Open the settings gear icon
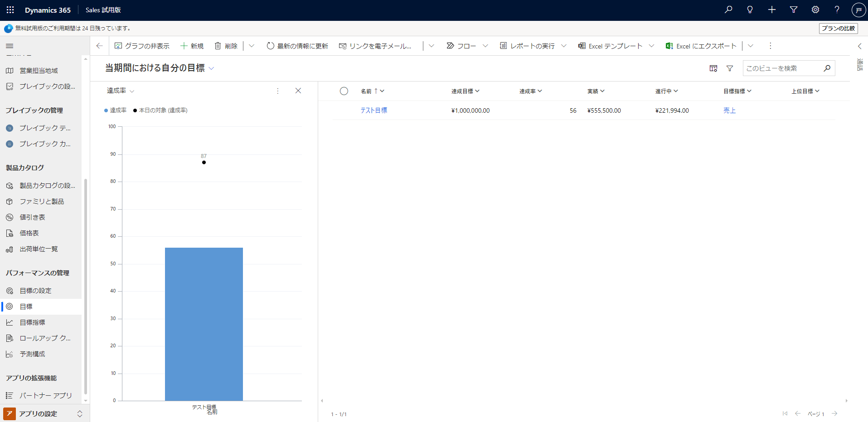The image size is (868, 422). pyautogui.click(x=815, y=10)
